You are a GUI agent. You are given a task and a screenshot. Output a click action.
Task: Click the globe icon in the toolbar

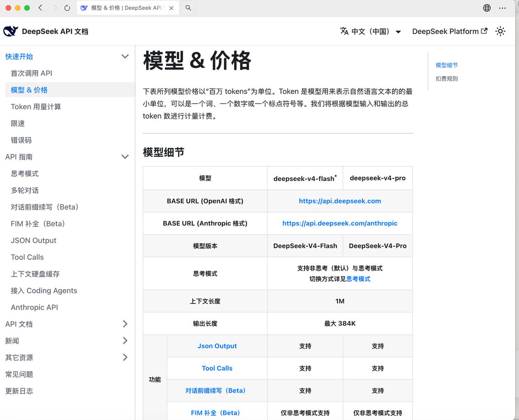(x=487, y=7)
